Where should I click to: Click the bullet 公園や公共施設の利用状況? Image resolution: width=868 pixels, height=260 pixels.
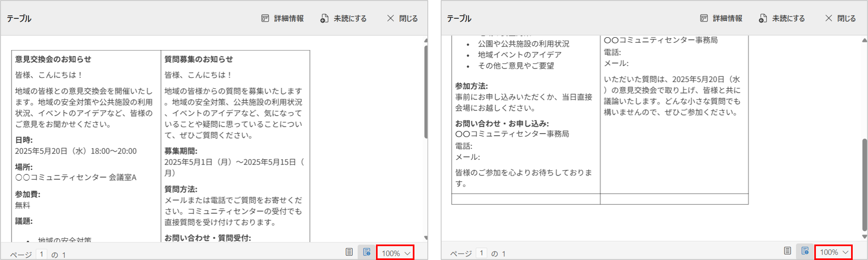point(524,44)
